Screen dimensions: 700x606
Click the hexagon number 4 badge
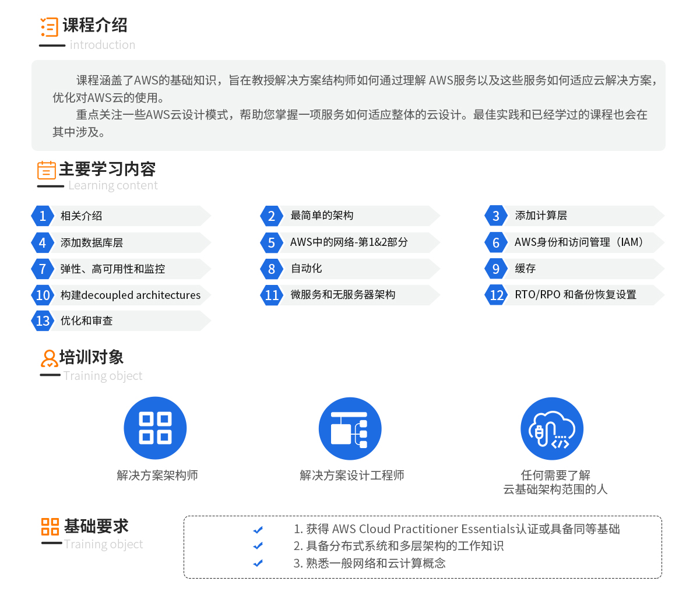[x=43, y=242]
